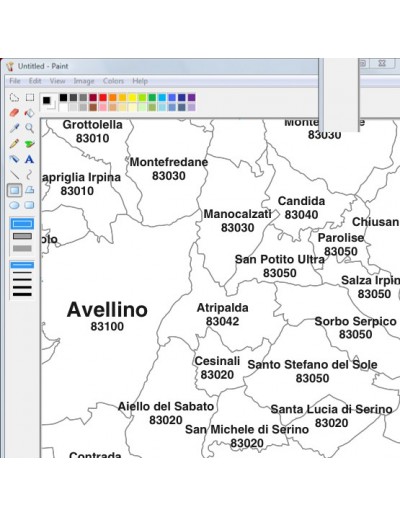Select the Rectangle shape tool

pyautogui.click(x=14, y=190)
